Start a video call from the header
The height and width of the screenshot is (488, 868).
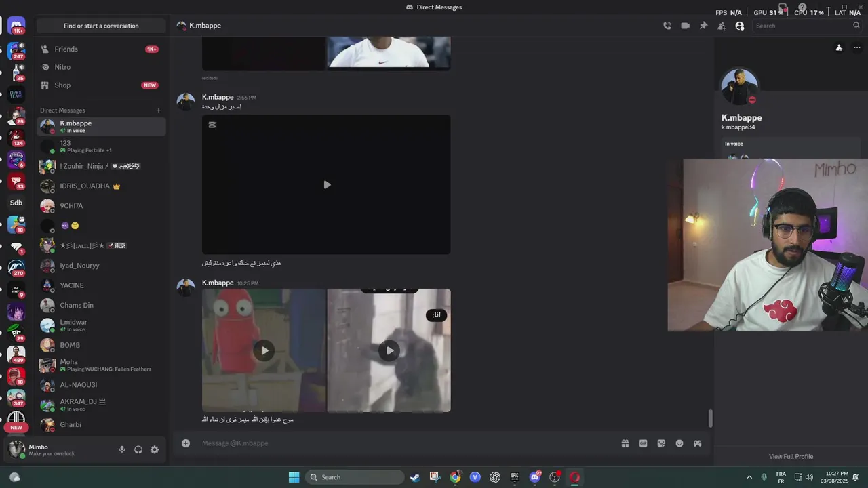pyautogui.click(x=685, y=26)
